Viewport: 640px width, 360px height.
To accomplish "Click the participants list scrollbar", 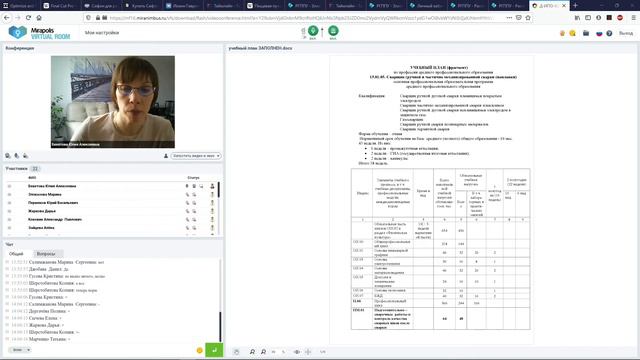I will 219,190.
